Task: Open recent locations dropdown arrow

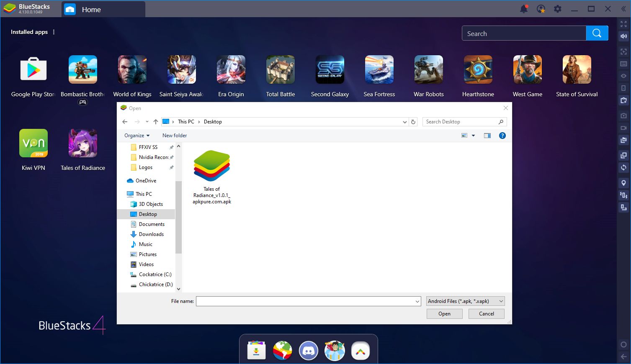Action: (147, 122)
